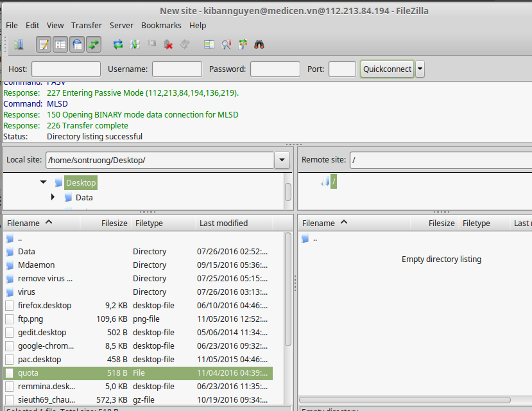
Task: Click the folder icon beside Mdaemon
Action: click(x=10, y=265)
